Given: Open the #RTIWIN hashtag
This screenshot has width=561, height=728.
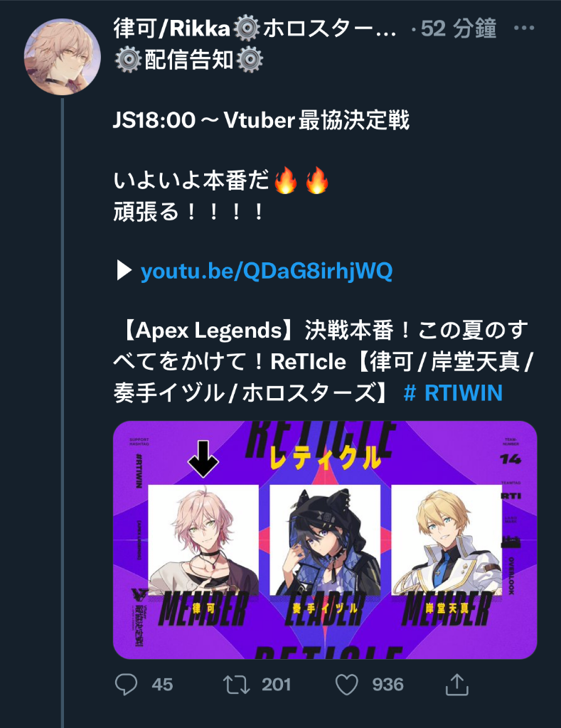Looking at the screenshot, I should 453,392.
